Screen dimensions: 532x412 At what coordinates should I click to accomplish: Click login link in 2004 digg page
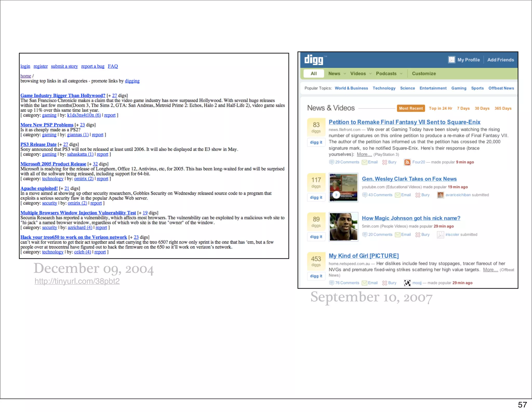[25, 66]
